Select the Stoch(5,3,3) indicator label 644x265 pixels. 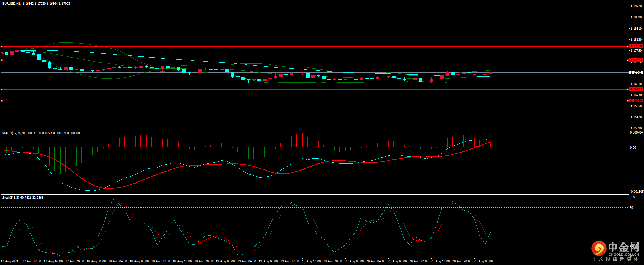click(x=11, y=198)
